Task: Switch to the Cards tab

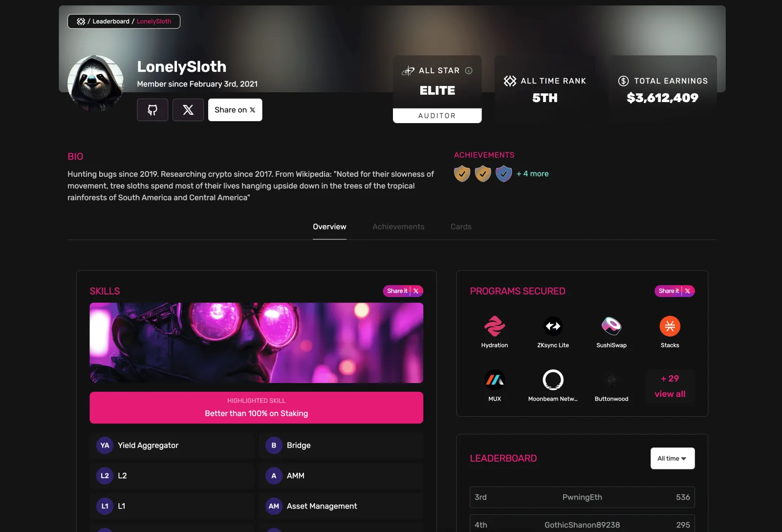Action: [x=461, y=227]
